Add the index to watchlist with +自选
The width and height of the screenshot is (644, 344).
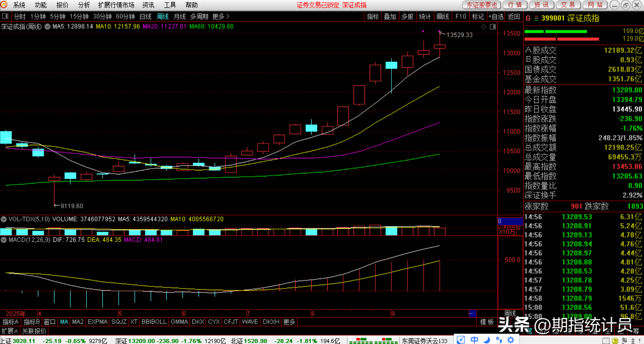tap(496, 16)
